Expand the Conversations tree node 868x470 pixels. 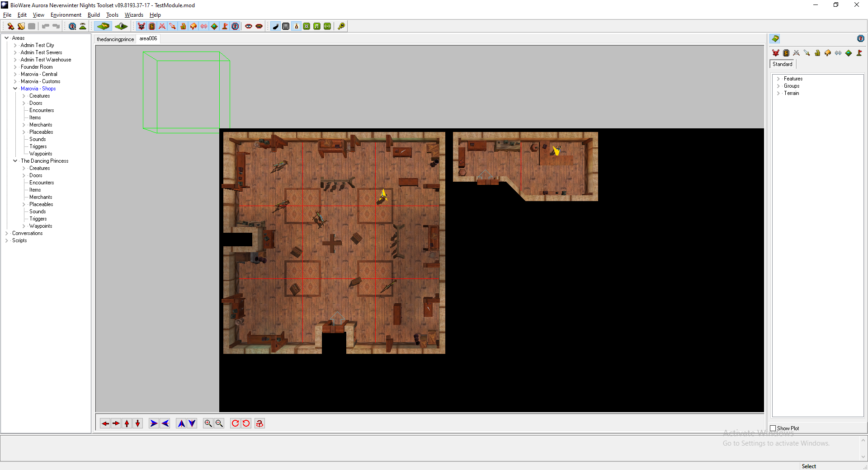point(7,233)
